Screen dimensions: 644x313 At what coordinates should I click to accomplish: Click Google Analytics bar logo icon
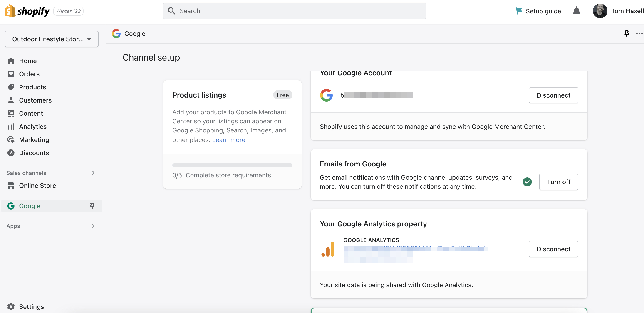click(x=328, y=249)
